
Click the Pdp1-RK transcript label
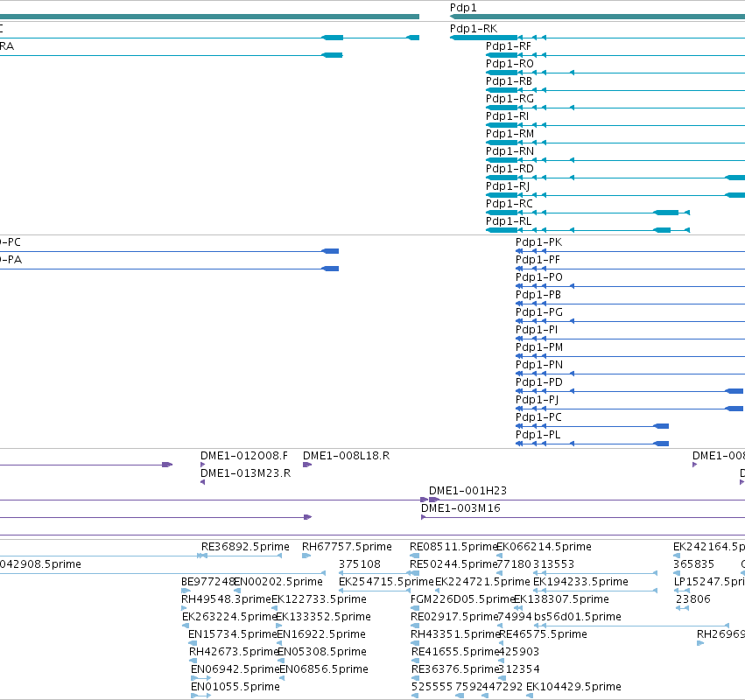point(474,29)
